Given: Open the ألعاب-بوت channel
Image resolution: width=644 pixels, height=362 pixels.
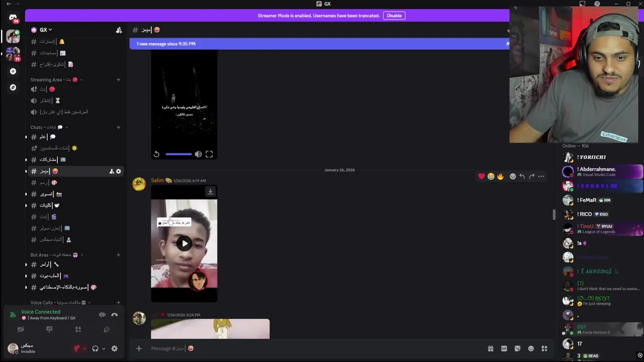Looking at the screenshot, I should 74,276.
